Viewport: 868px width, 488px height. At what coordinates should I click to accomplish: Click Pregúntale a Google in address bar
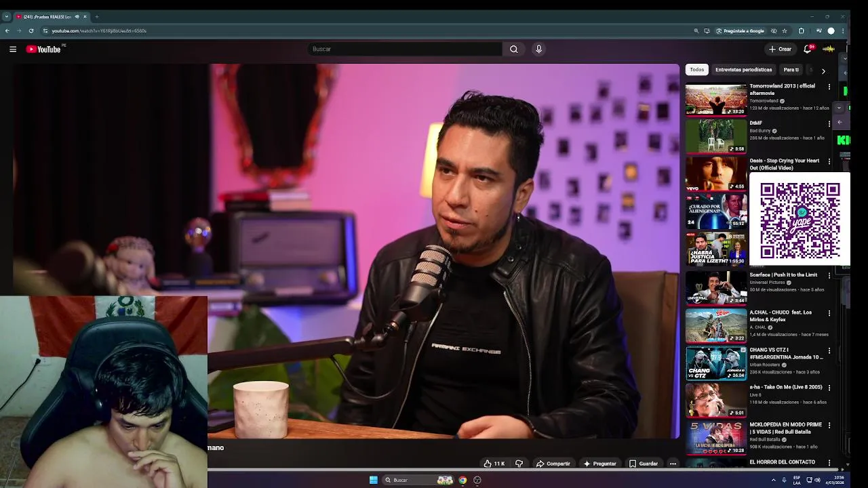click(x=740, y=30)
